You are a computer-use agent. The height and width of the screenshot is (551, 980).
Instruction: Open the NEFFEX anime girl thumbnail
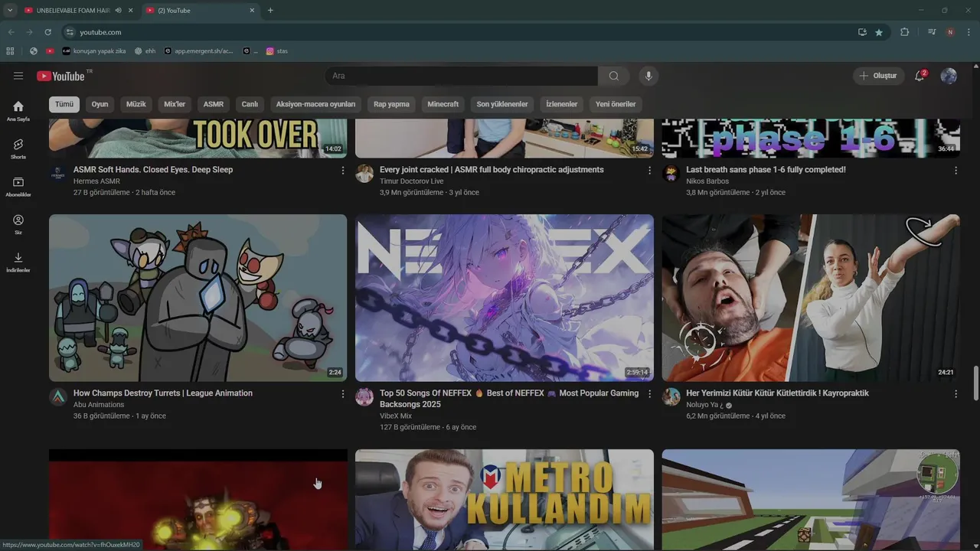point(505,298)
